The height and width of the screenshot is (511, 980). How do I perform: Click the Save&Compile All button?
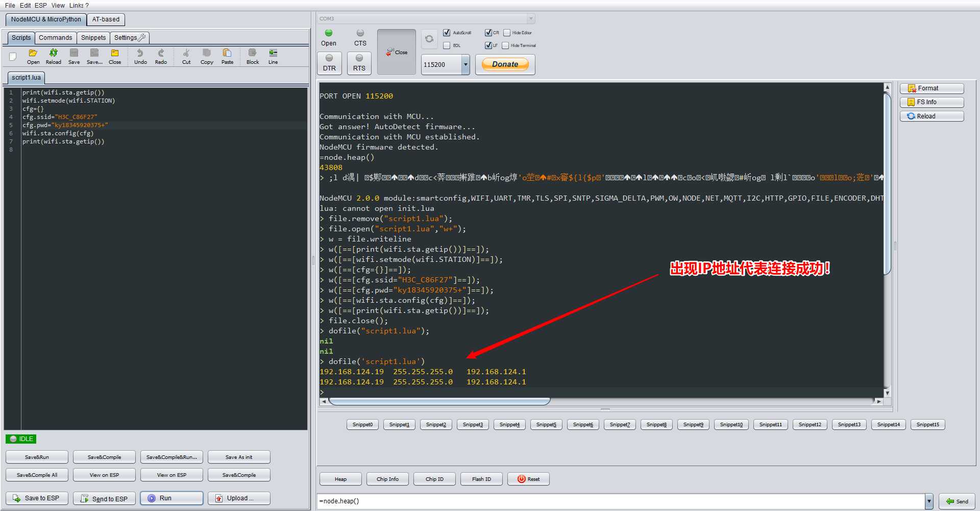(37, 475)
